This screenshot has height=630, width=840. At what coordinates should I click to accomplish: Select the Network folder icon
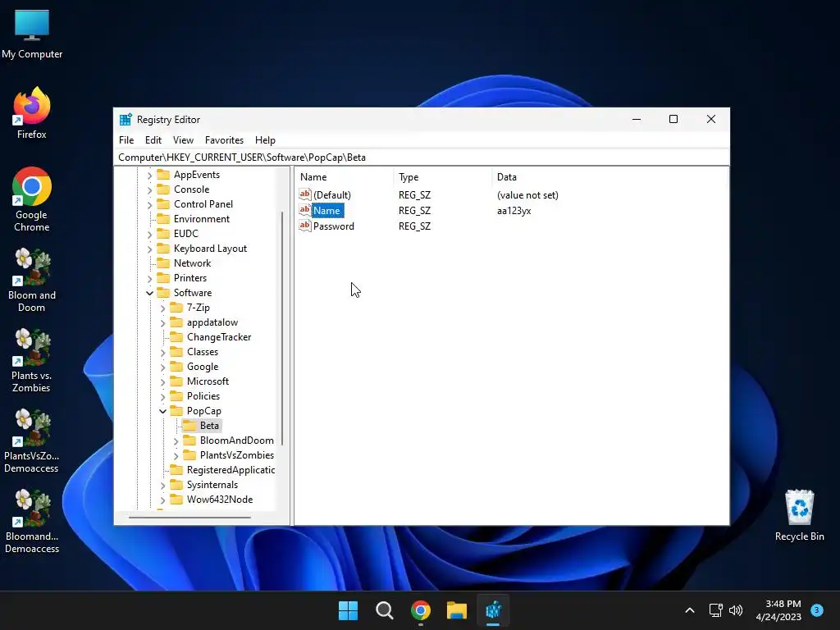[x=163, y=263]
